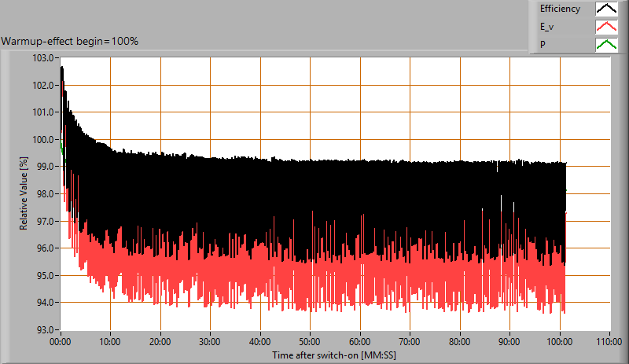Click the green P plot legend icon
This screenshot has width=629, height=364.
tap(605, 44)
